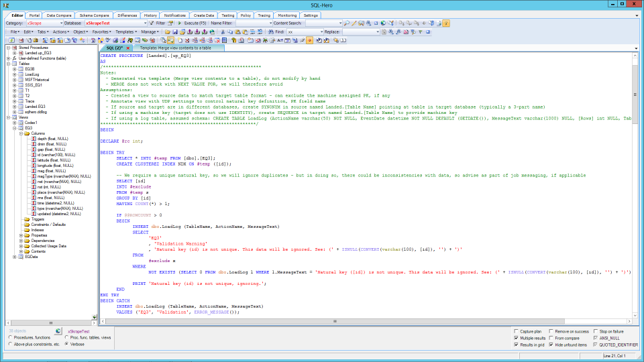Select Above plus constraints radio button

pyautogui.click(x=10, y=344)
